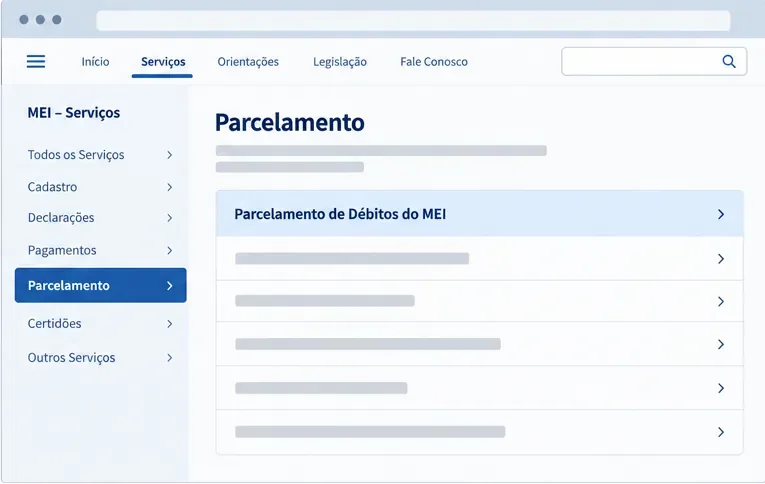Open the hamburger menu icon
The width and height of the screenshot is (765, 484).
[x=36, y=61]
